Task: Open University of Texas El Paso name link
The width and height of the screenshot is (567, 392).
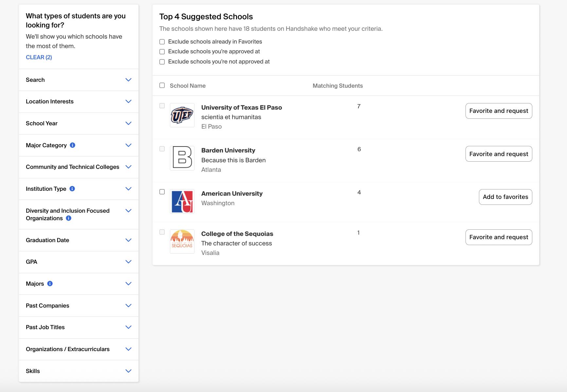Action: [242, 107]
